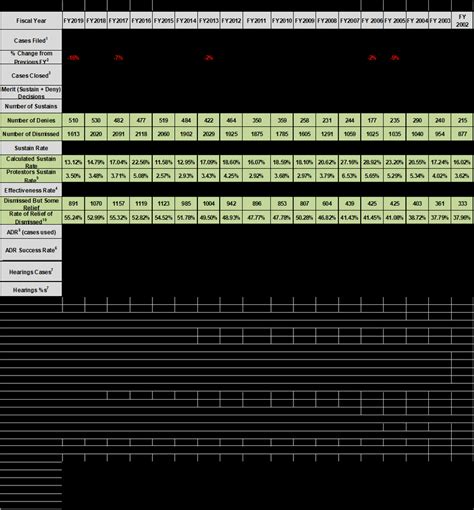Click the Cases Closed row label
This screenshot has width=474, height=510.
31,75
